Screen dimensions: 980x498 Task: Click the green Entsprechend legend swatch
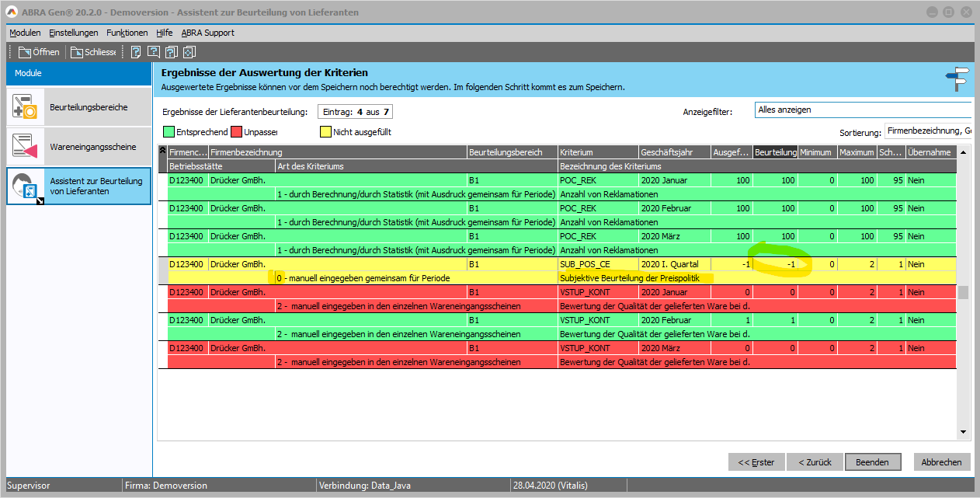(x=169, y=132)
